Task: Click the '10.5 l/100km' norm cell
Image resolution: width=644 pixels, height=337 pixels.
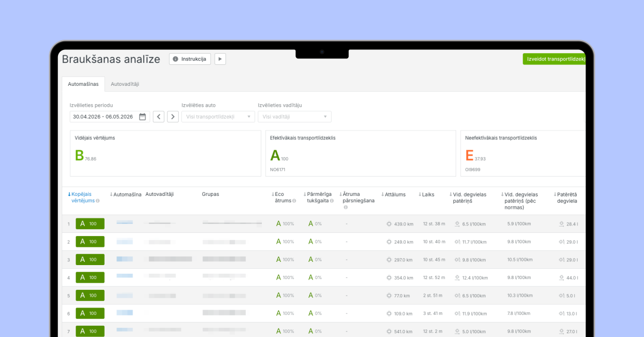Action: pyautogui.click(x=519, y=260)
